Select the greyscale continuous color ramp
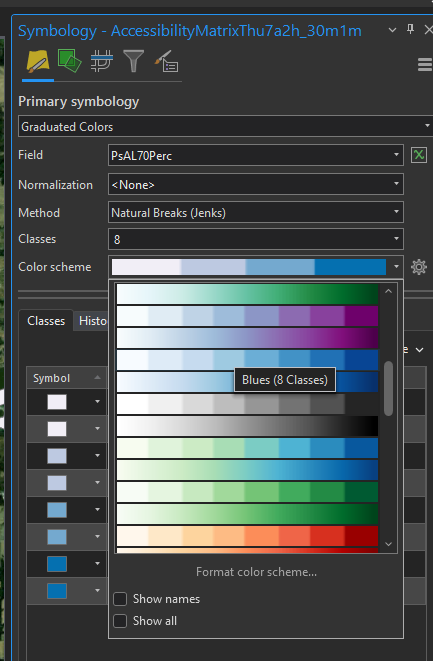 point(247,426)
